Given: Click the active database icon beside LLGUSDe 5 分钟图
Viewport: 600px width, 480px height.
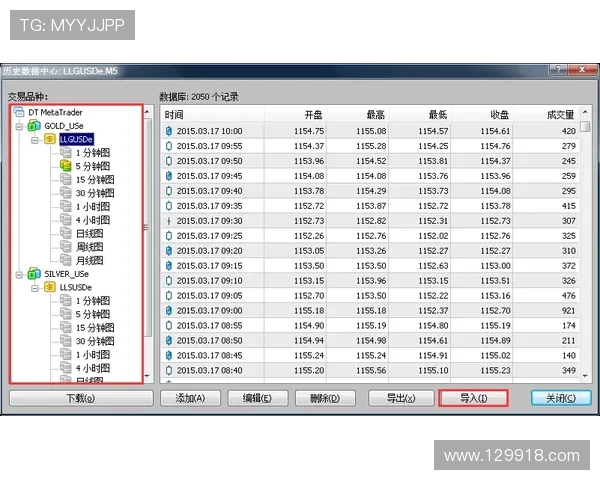Looking at the screenshot, I should (65, 166).
